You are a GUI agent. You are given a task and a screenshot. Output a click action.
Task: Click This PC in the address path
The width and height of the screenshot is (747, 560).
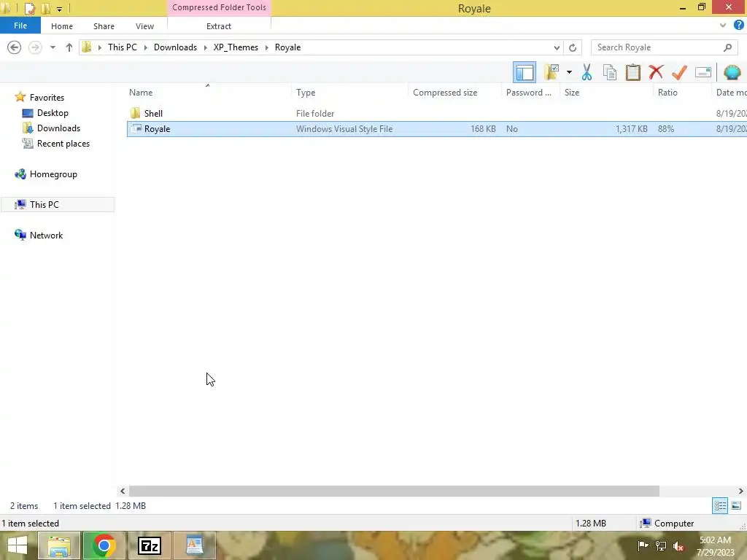point(123,47)
